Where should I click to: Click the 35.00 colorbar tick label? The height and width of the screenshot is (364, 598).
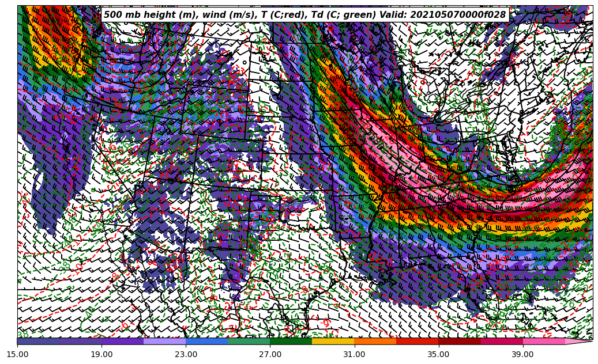click(439, 354)
